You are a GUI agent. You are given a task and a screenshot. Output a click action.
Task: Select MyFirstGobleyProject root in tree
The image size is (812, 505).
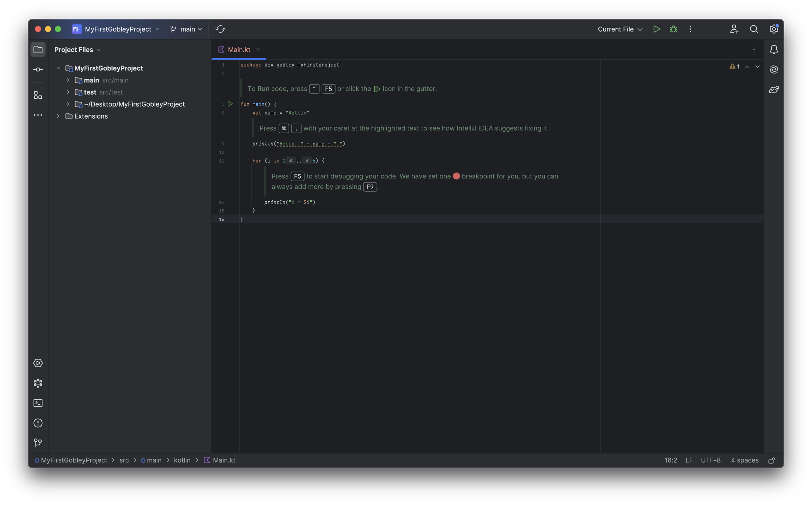pos(108,68)
